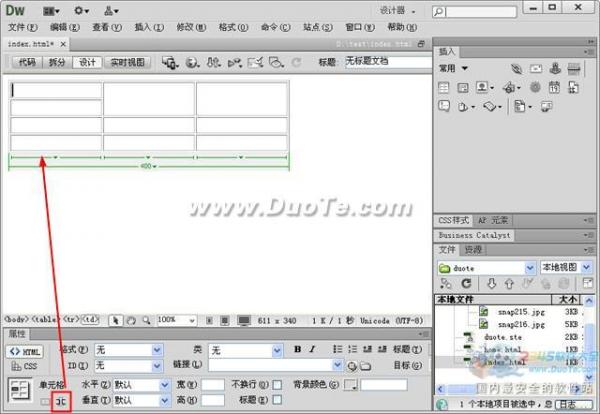Select the Zoom magnifier tool
Viewport: 600px width, 414px height.
[x=146, y=320]
